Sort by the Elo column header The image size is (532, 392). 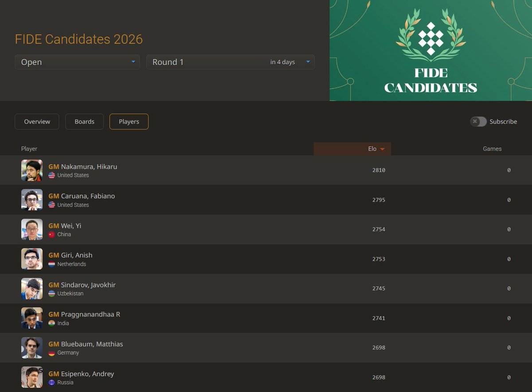(352, 149)
